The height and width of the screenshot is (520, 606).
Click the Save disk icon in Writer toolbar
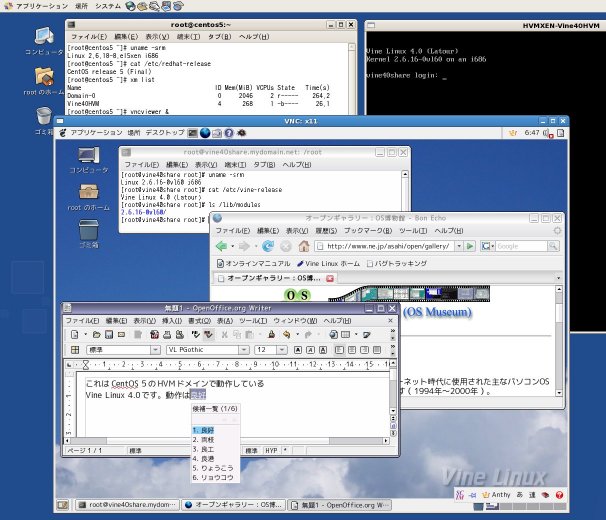[109, 334]
